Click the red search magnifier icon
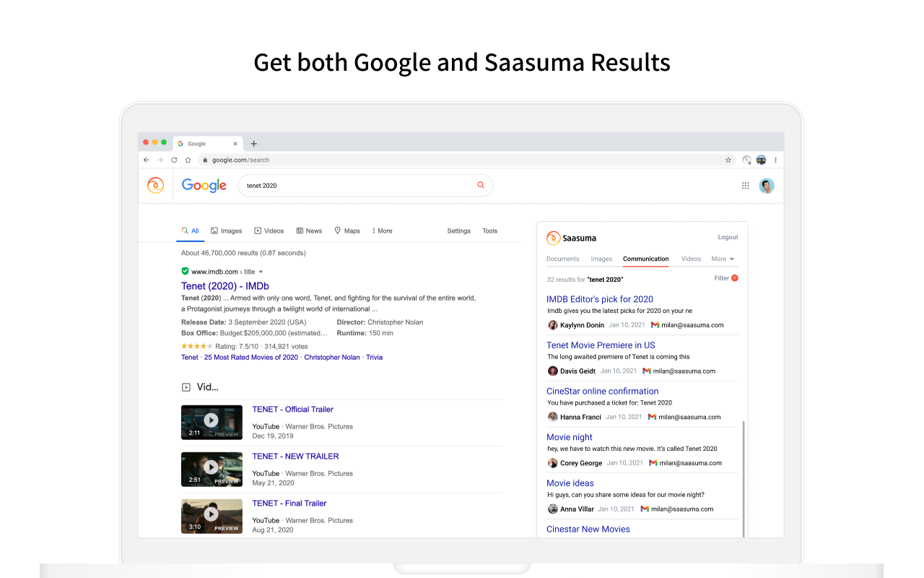 click(x=481, y=186)
